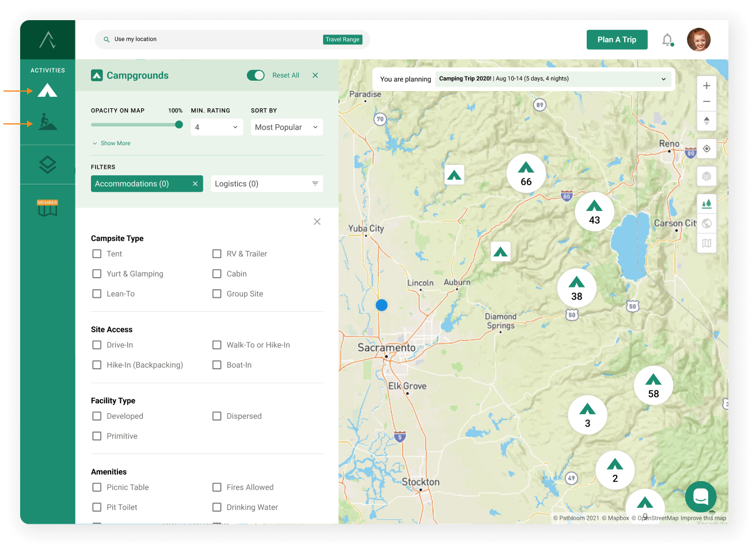Select the Campgrounds tent activity icon
This screenshot has height=552, width=756.
pos(47,90)
